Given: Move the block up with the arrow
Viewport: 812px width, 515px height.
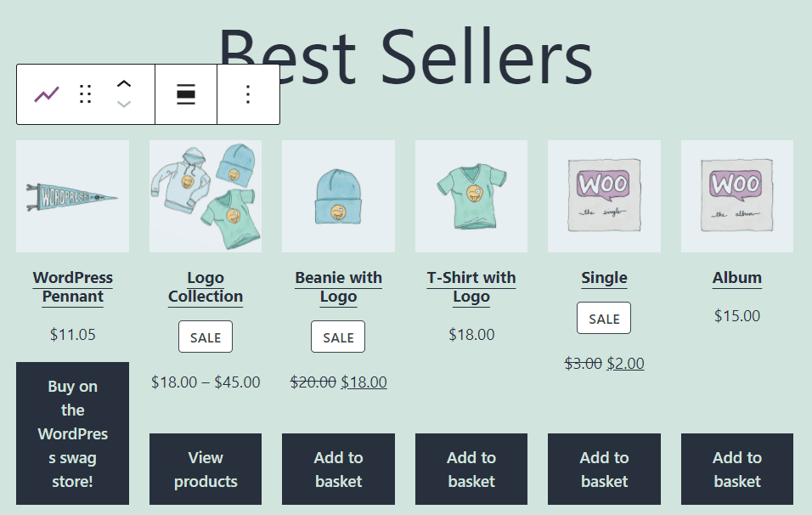Looking at the screenshot, I should point(124,85).
